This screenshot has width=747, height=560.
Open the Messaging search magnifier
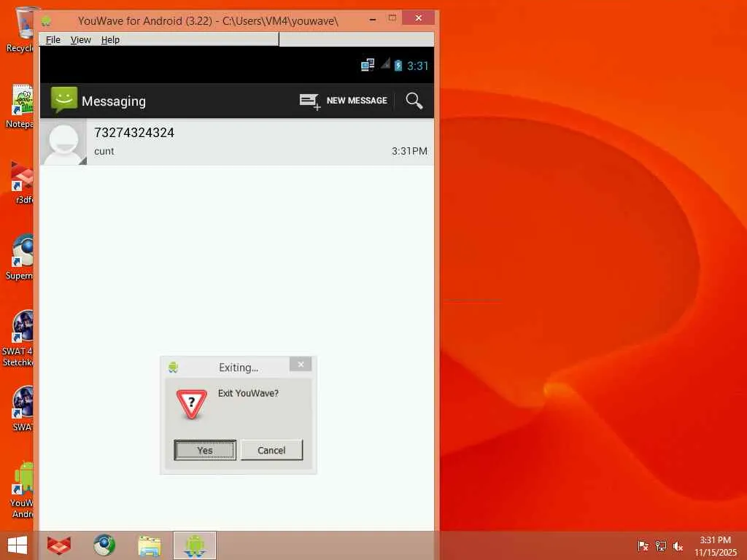coord(414,101)
